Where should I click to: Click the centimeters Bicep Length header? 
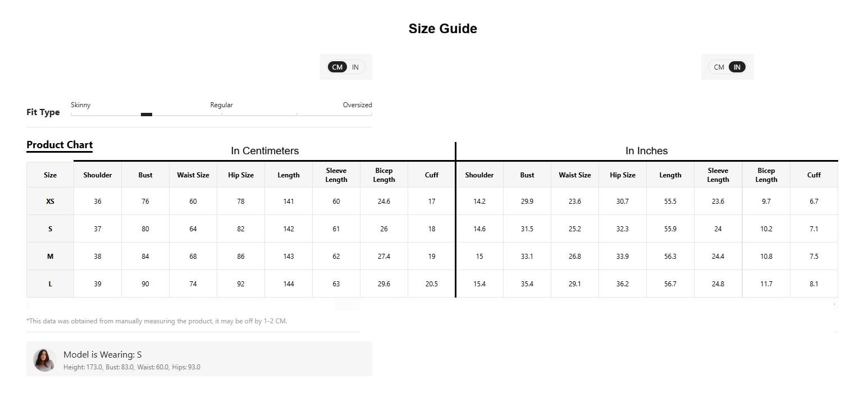click(x=384, y=175)
